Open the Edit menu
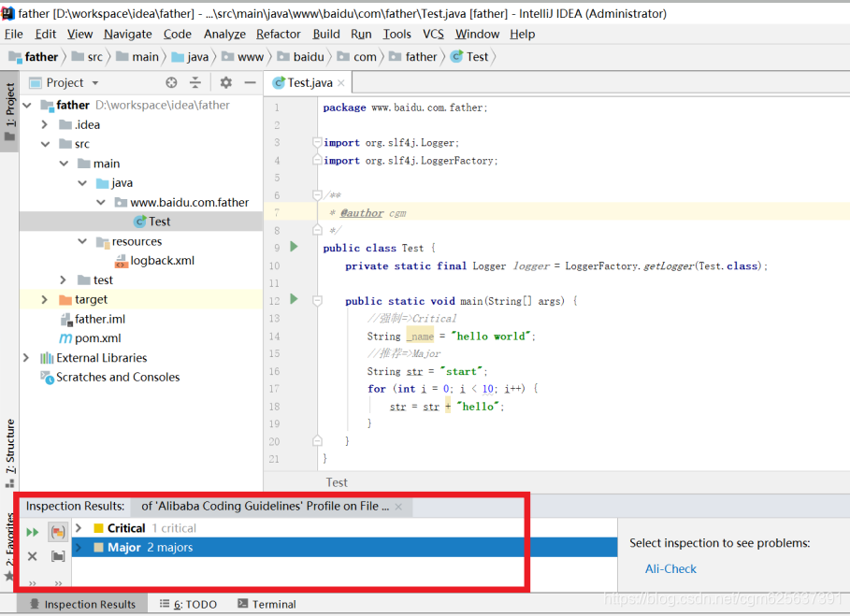850x616 pixels. point(46,35)
